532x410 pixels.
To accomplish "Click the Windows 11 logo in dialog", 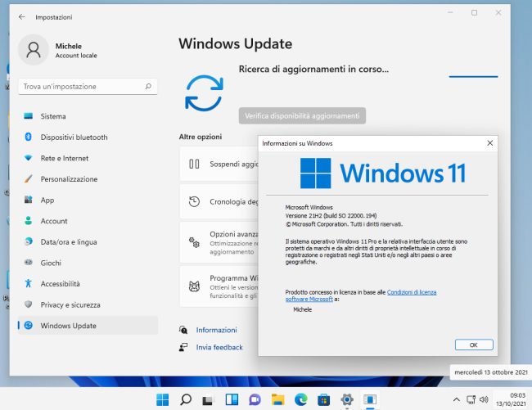I will 383,173.
